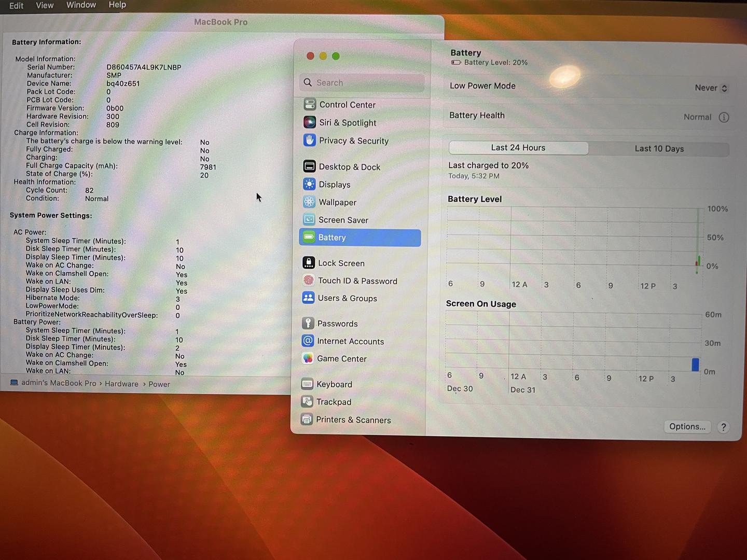Screen dimensions: 747x560
Task: Click the MacBook Pro window title
Action: [220, 22]
